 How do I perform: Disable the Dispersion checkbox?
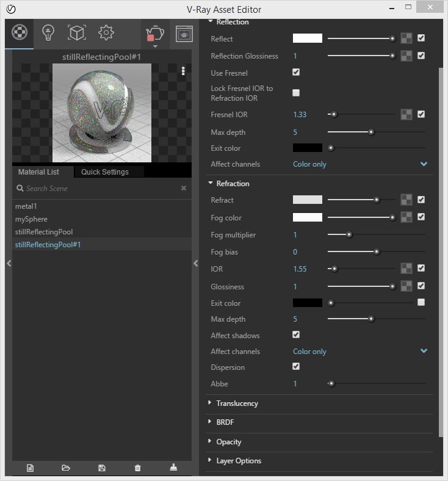pyautogui.click(x=296, y=366)
